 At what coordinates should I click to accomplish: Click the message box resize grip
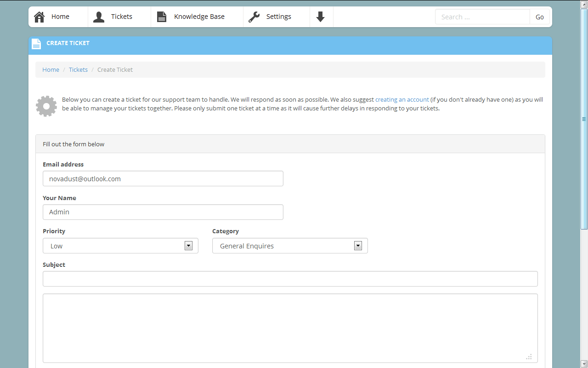(529, 356)
